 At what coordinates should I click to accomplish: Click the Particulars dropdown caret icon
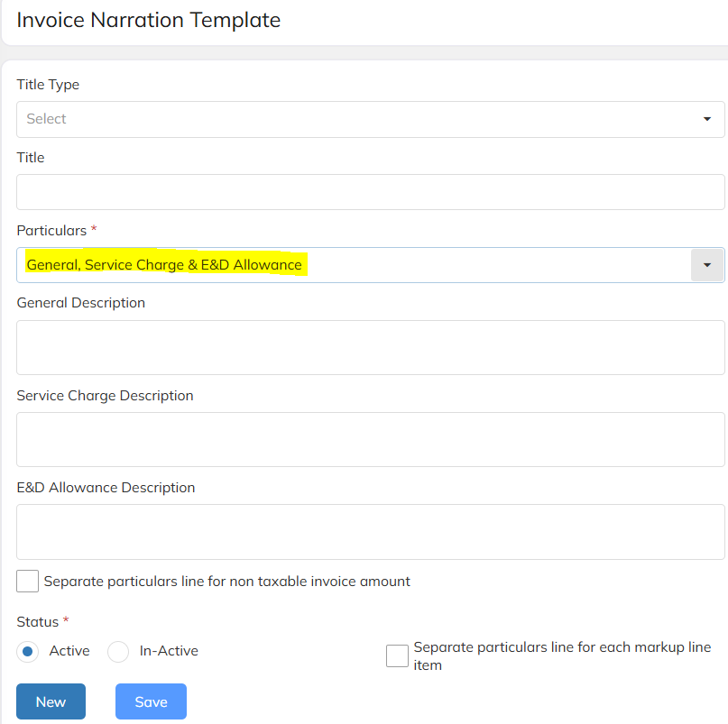[706, 265]
